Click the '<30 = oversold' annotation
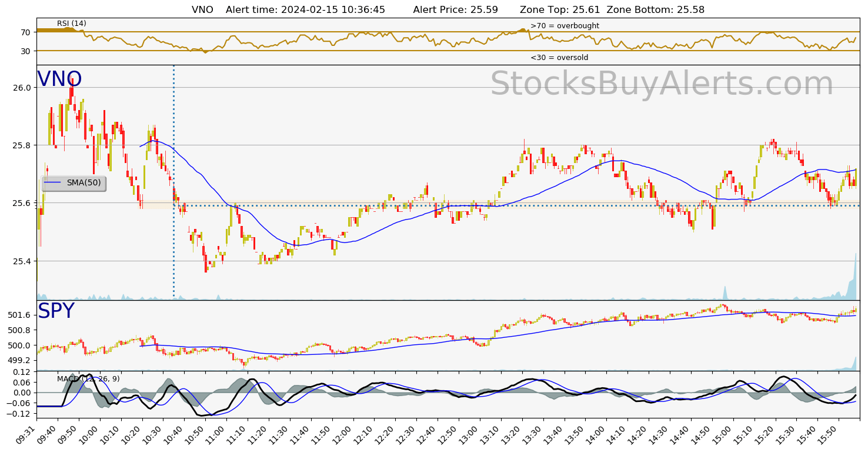The image size is (868, 452). [x=559, y=58]
